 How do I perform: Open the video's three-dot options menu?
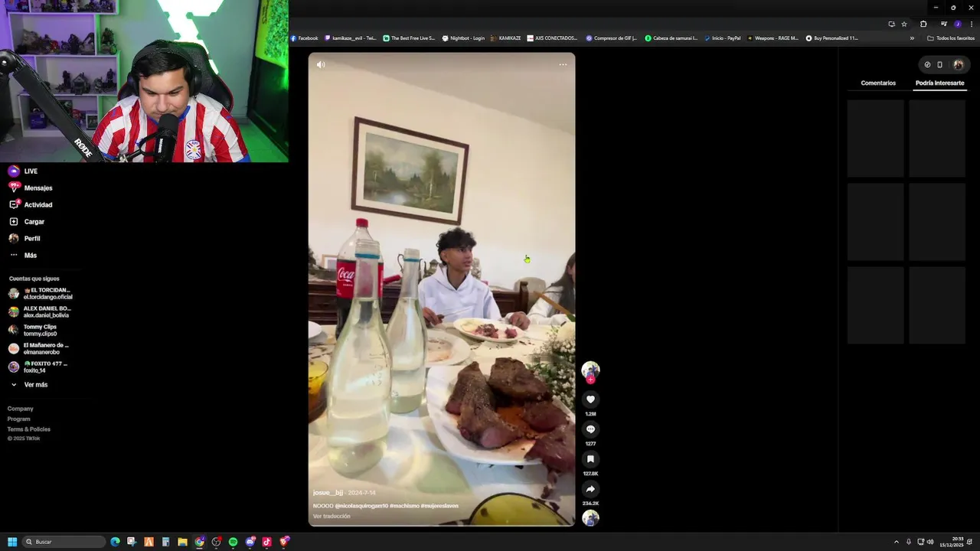point(563,64)
